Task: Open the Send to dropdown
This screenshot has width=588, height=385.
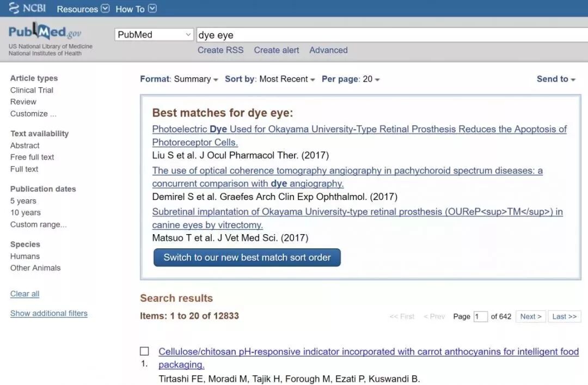Action: coord(556,79)
